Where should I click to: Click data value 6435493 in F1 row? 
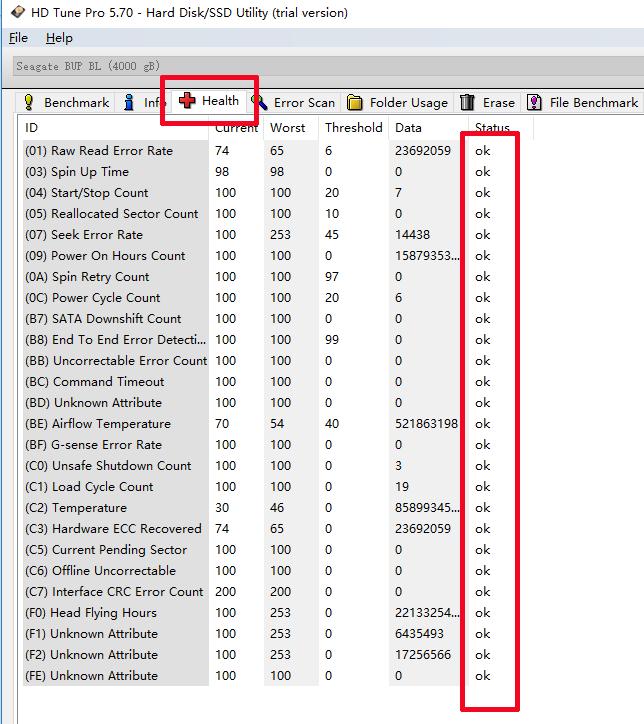[419, 634]
